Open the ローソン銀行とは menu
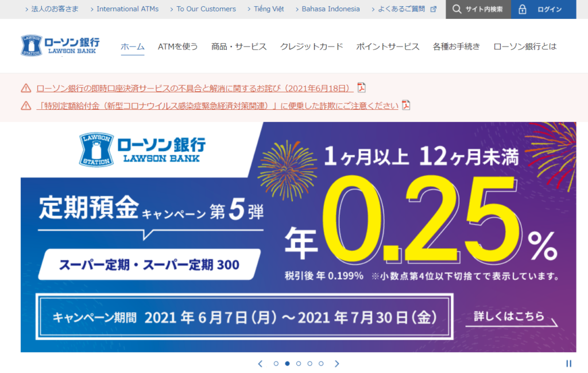The width and height of the screenshot is (588, 373). click(525, 47)
